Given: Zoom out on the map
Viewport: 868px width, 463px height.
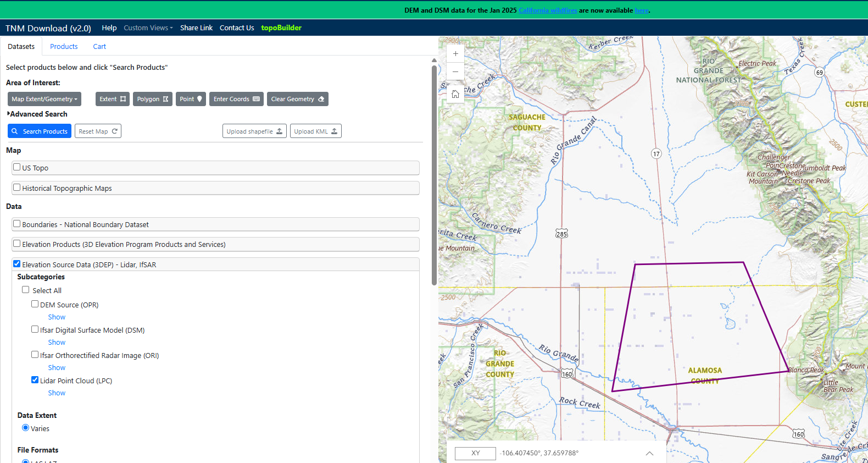Looking at the screenshot, I should 455,72.
